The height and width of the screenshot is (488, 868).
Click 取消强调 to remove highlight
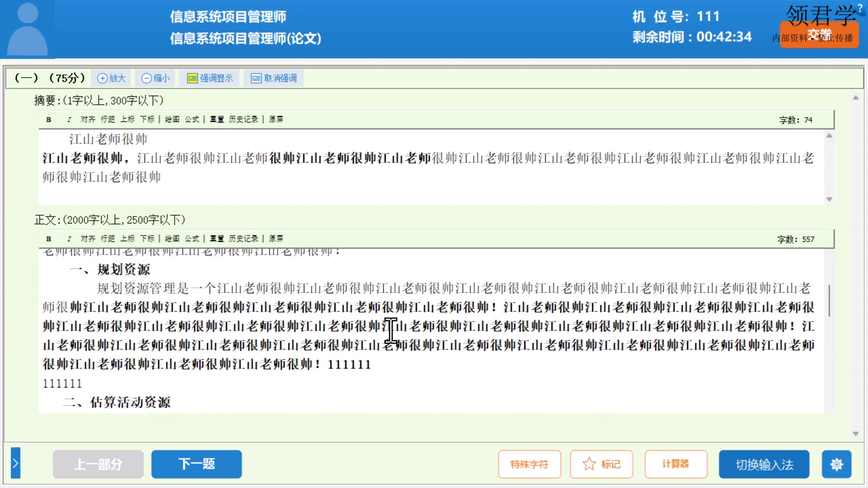(x=274, y=78)
